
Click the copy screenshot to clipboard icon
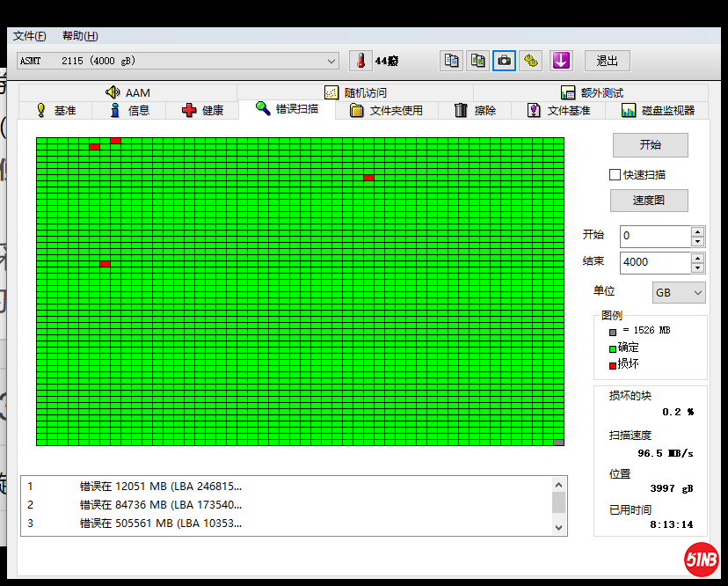point(477,61)
